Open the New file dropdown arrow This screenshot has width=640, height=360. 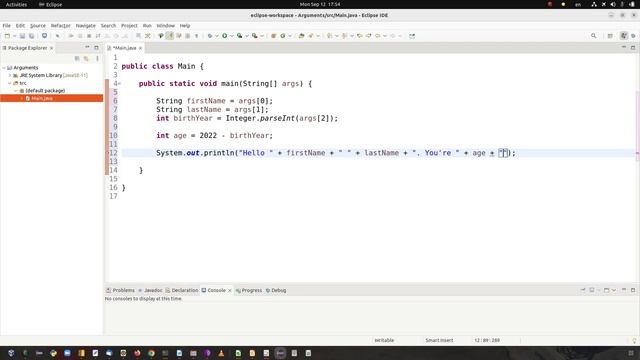coord(14,36)
